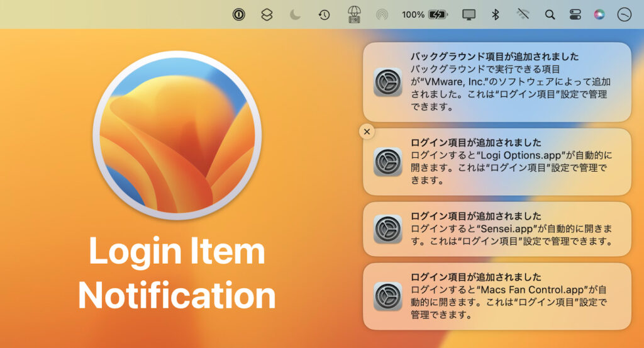This screenshot has width=644, height=348.
Task: Toggle the crescent moon Focus icon
Action: point(295,15)
